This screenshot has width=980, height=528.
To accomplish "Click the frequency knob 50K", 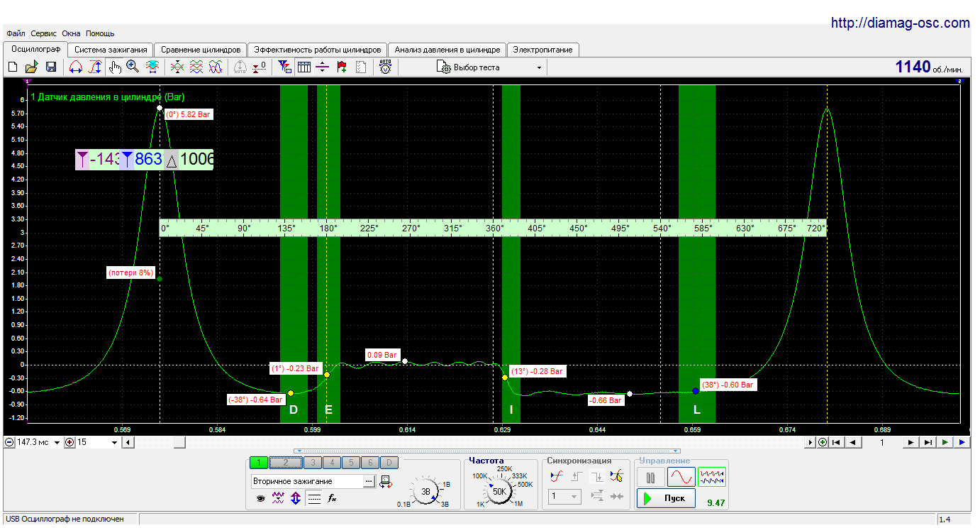I will pos(499,491).
